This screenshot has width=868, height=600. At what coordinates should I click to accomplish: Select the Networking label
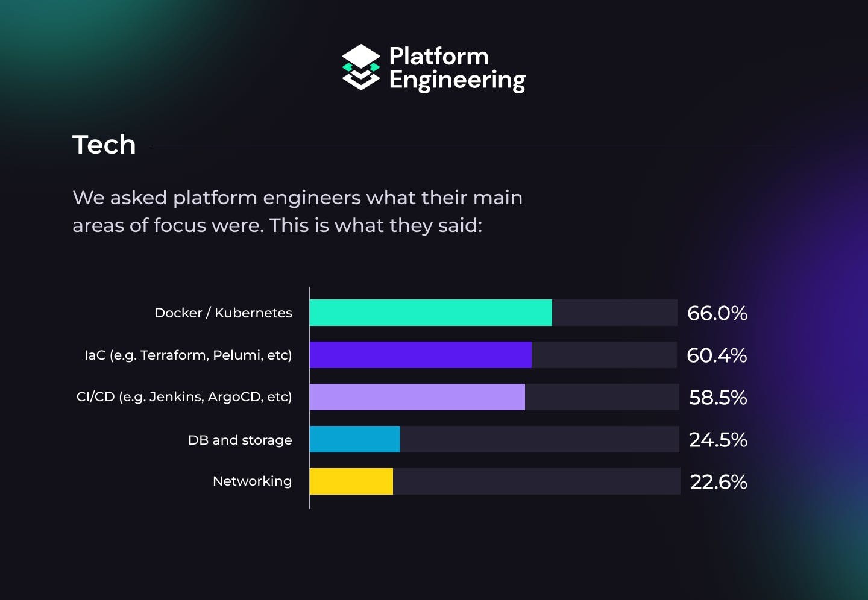point(252,481)
